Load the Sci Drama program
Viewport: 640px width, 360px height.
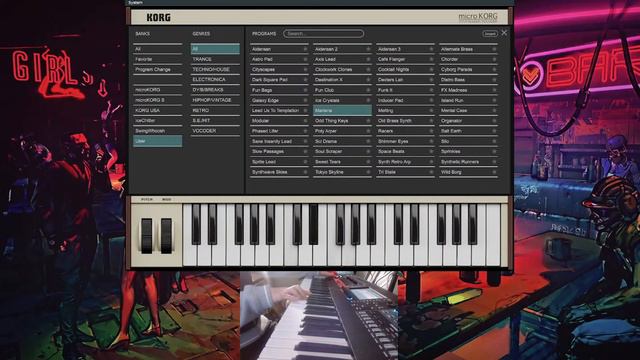[x=342, y=141]
